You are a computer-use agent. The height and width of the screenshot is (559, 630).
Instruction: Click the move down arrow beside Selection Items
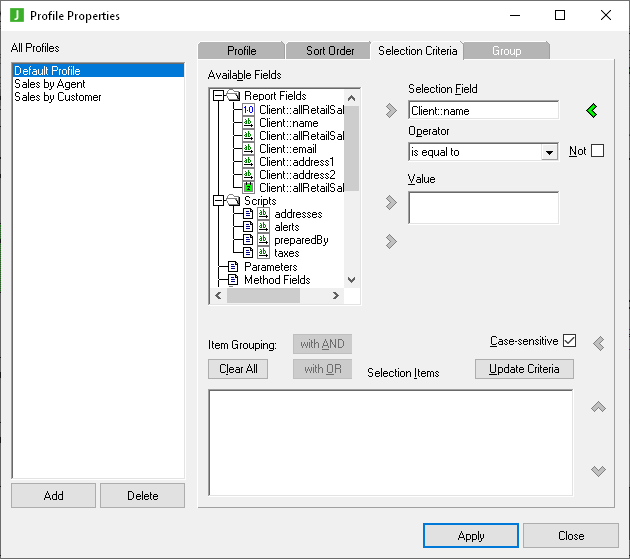pos(598,471)
